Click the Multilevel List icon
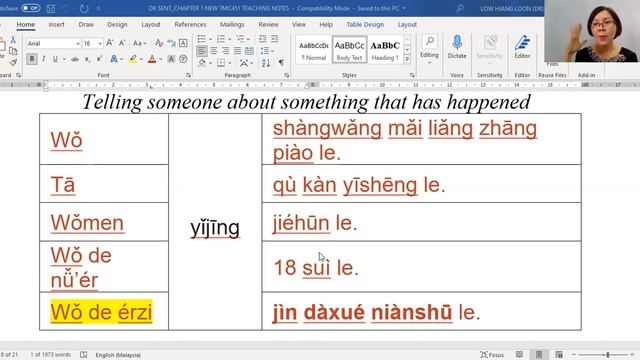 [x=240, y=39]
